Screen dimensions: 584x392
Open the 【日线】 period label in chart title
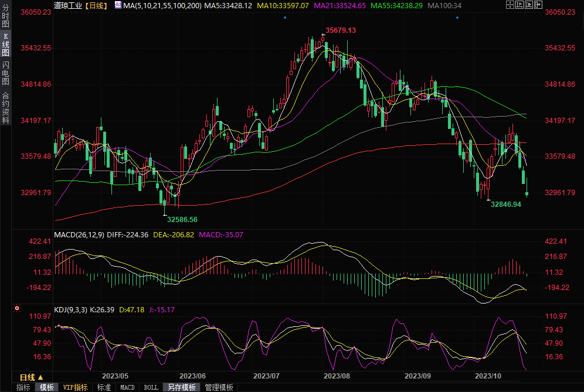96,5
